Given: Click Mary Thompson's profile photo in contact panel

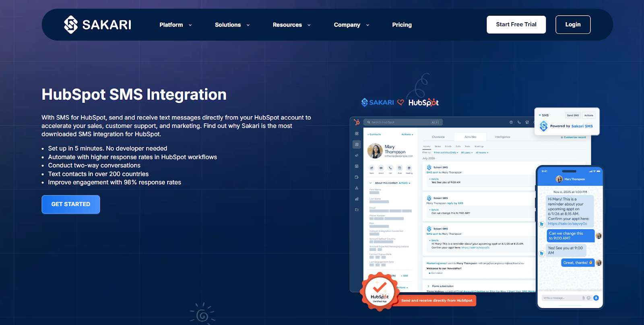Looking at the screenshot, I should pyautogui.click(x=375, y=151).
